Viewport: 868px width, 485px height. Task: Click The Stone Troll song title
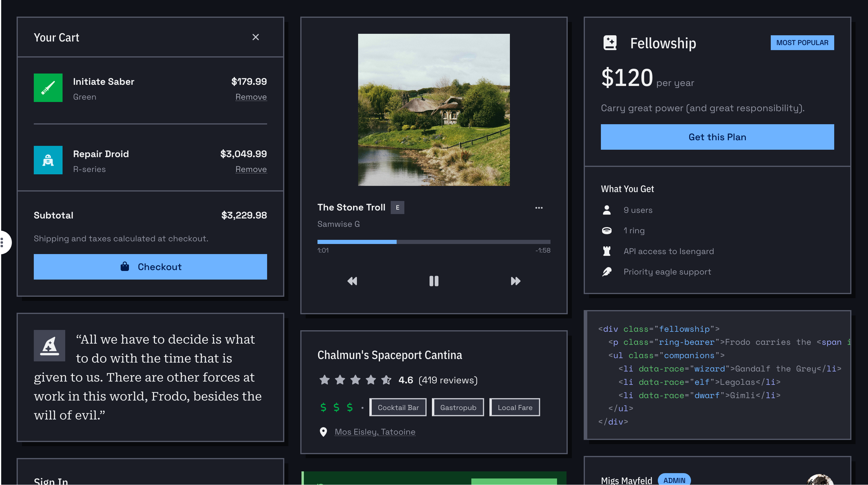(x=351, y=207)
